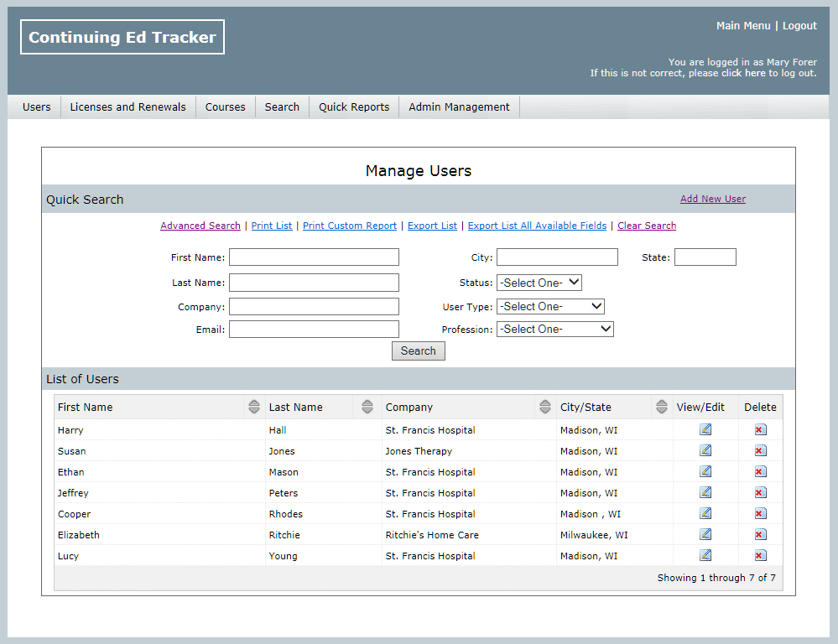This screenshot has width=838, height=644.
Task: Click the edit pencil icon for Susan Jones
Action: tap(705, 450)
